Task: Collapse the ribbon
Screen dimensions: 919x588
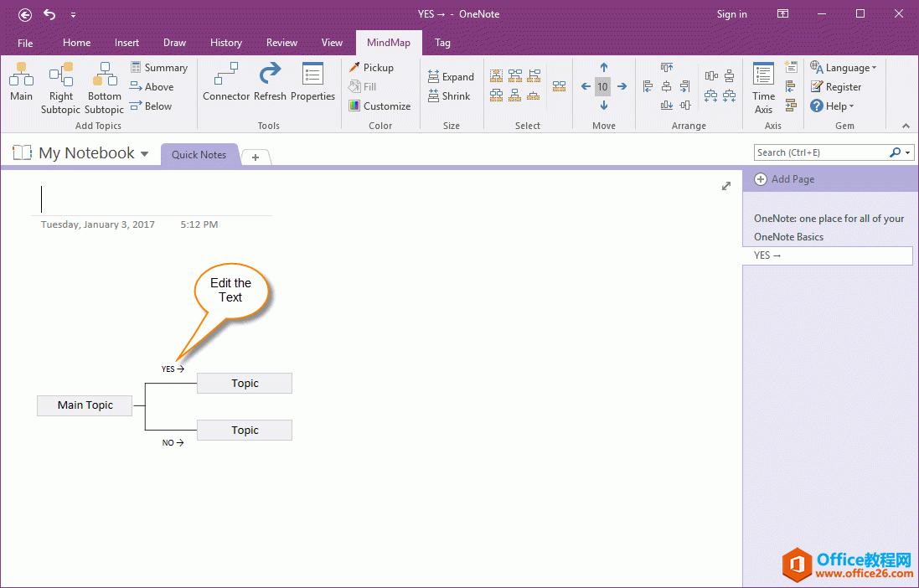Action: [x=906, y=126]
